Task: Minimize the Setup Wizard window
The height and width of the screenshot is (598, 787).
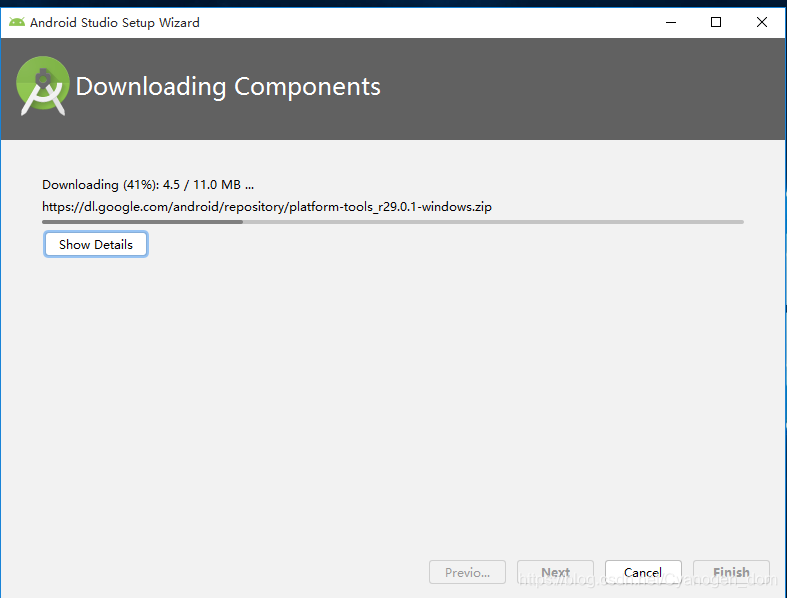Action: [x=671, y=22]
